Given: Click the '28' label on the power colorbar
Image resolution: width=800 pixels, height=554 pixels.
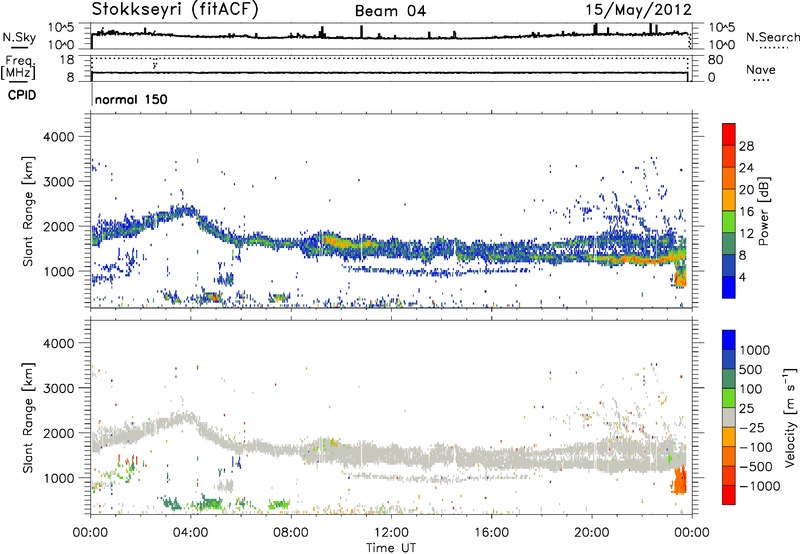Looking at the screenshot, I should pyautogui.click(x=746, y=146).
